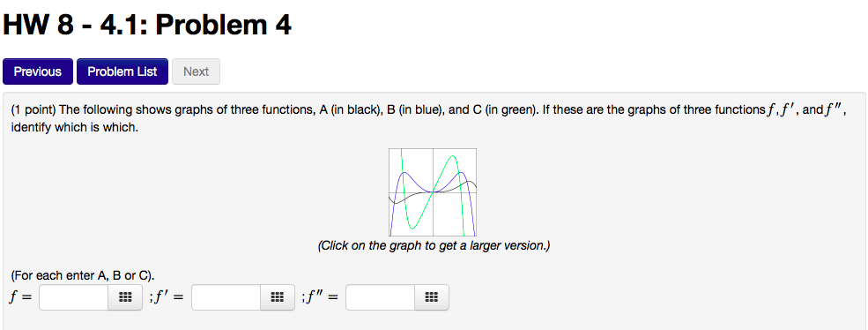Focus the f answer input box
This screenshot has width=868, height=330.
coord(74,297)
